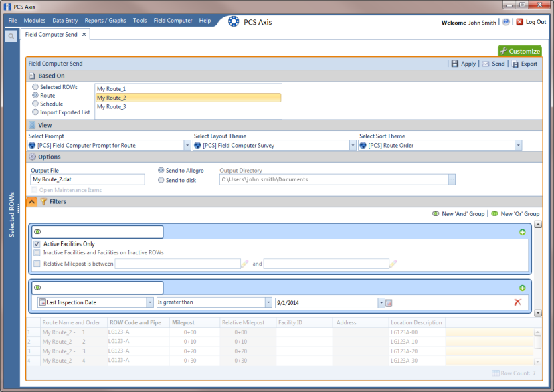
Task: Expand the Selected ROWs side panel
Action: [x=11, y=214]
